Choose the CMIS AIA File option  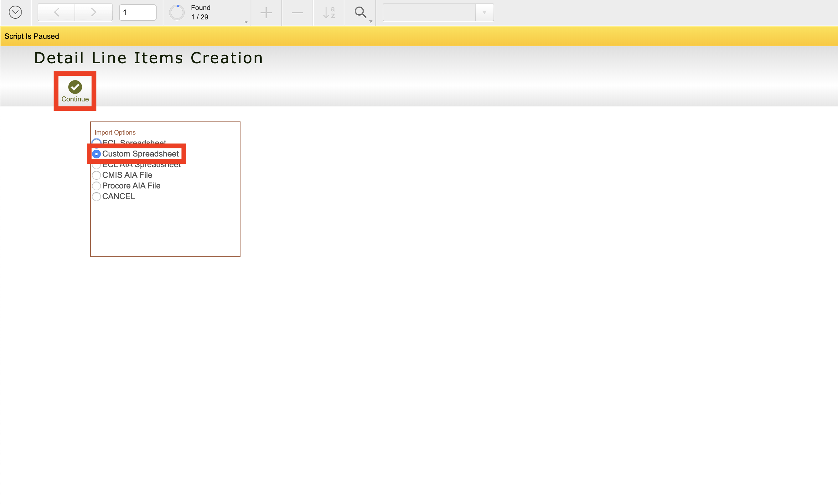96,175
